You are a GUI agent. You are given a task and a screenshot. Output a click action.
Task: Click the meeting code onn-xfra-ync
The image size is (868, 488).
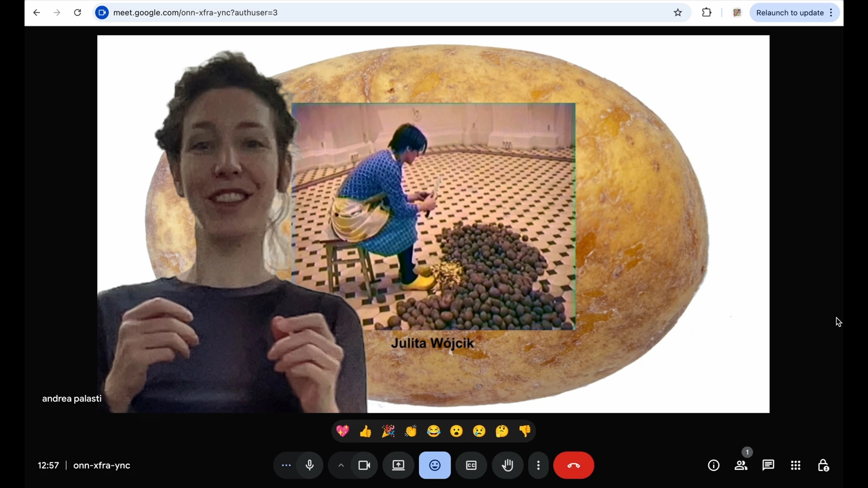pyautogui.click(x=102, y=465)
